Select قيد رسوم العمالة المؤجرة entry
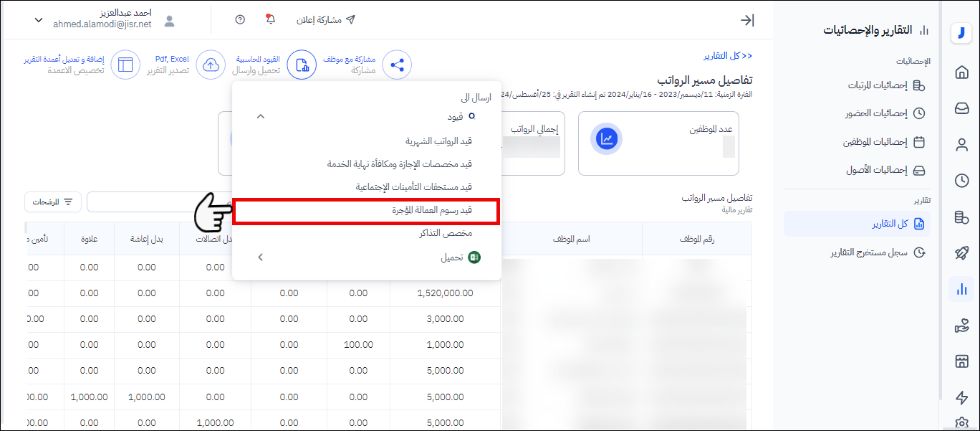 [365, 211]
